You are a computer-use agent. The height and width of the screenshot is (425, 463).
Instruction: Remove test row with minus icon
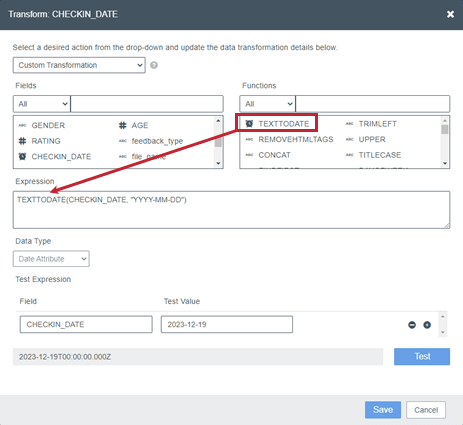(412, 325)
